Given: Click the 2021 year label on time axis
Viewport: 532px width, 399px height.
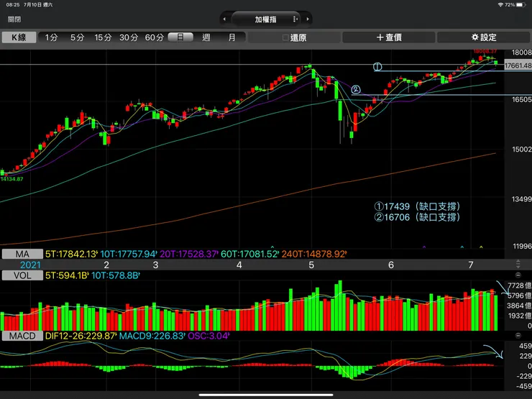Looking at the screenshot, I should tap(30, 265).
